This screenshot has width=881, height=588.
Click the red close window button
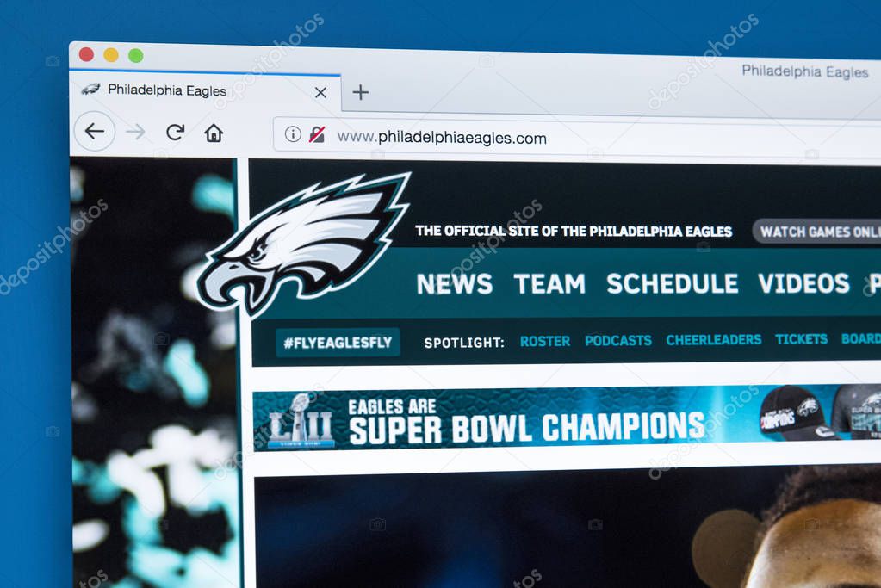click(x=86, y=54)
